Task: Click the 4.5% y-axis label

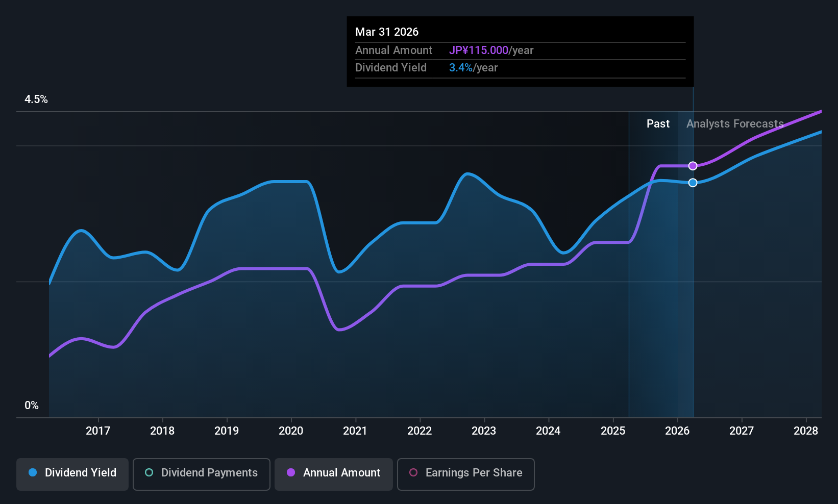Action: coord(36,99)
